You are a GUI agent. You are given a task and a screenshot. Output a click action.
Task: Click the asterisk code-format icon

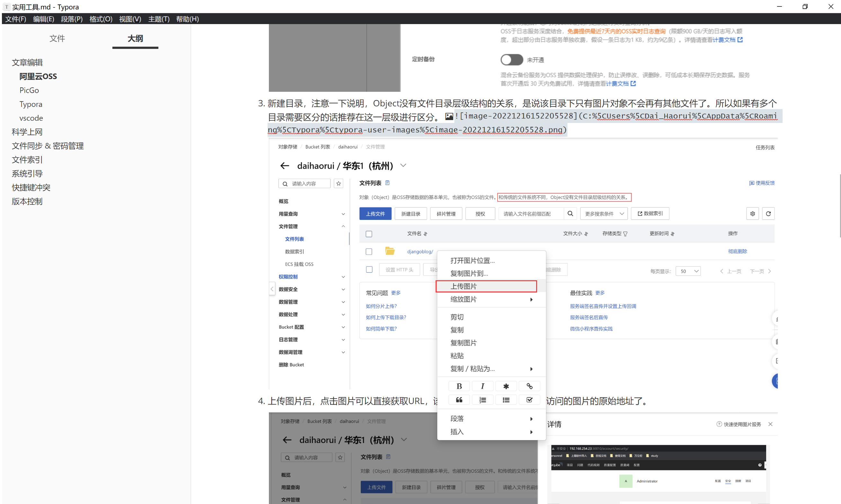[506, 386]
